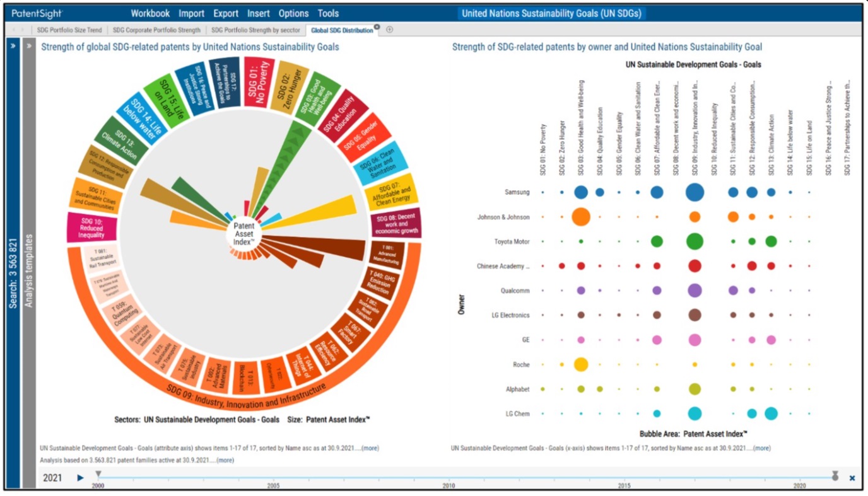Select the Chinese Academy owner label

[x=503, y=266]
